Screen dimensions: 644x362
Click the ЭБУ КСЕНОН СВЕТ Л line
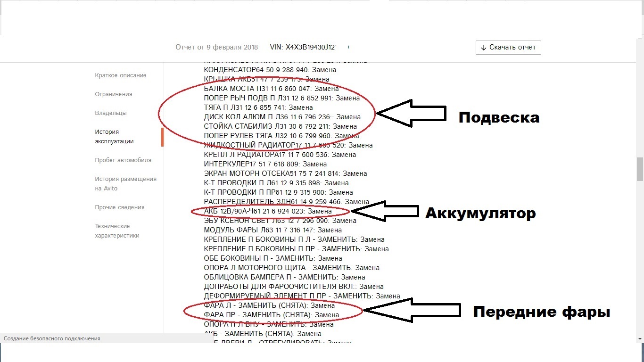click(x=280, y=221)
